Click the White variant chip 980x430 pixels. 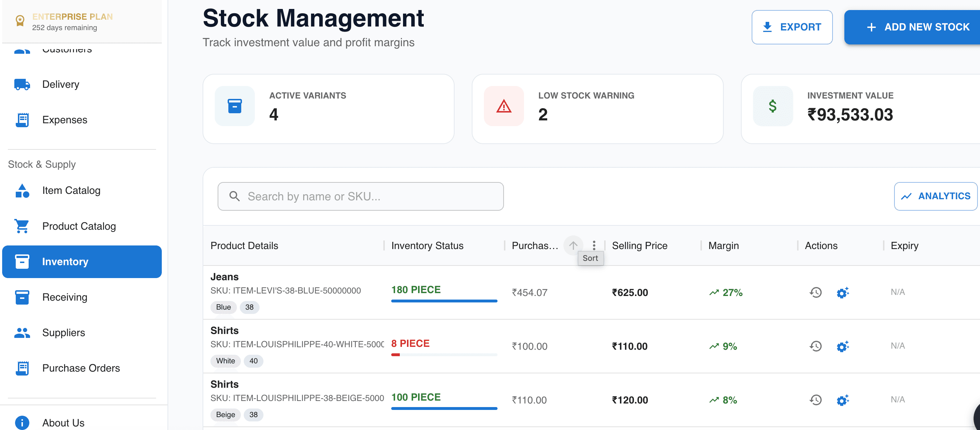click(x=225, y=361)
